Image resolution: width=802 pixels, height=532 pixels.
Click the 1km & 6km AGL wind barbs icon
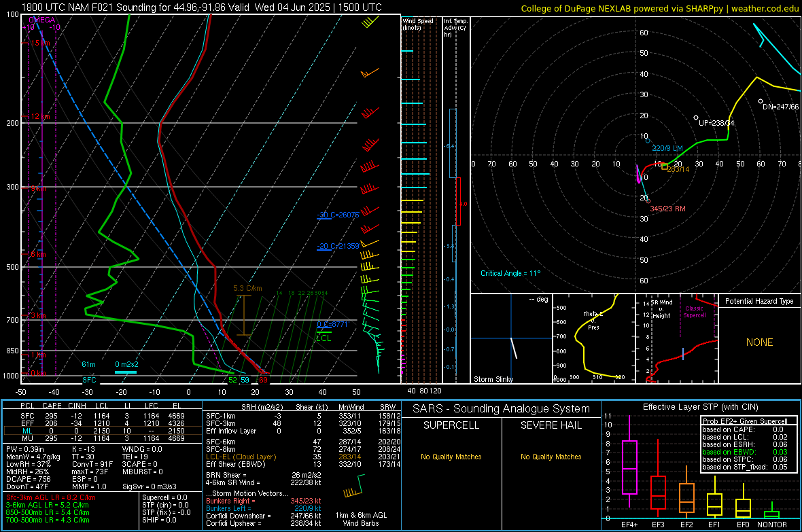click(354, 486)
